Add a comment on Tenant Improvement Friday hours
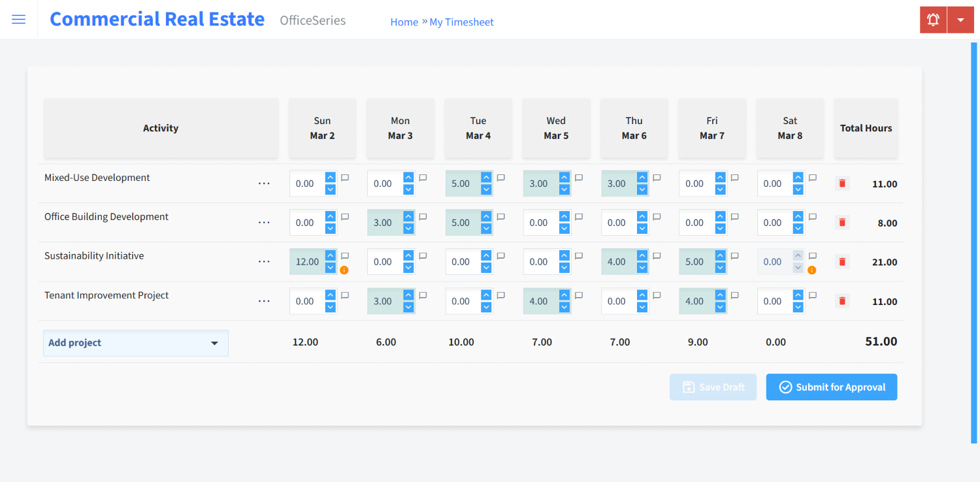The width and height of the screenshot is (980, 482). [734, 295]
